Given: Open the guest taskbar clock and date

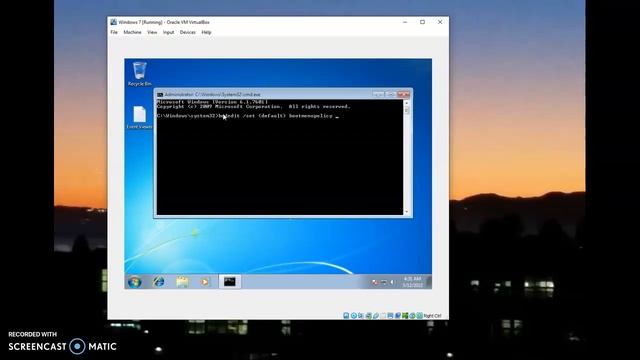Looking at the screenshot, I should coord(412,282).
